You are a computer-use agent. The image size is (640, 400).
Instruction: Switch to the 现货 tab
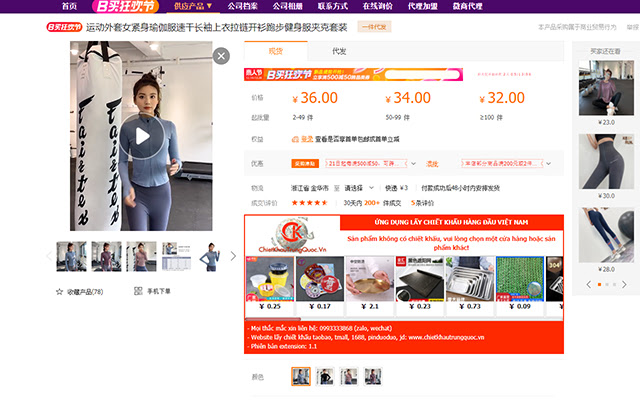click(x=276, y=51)
